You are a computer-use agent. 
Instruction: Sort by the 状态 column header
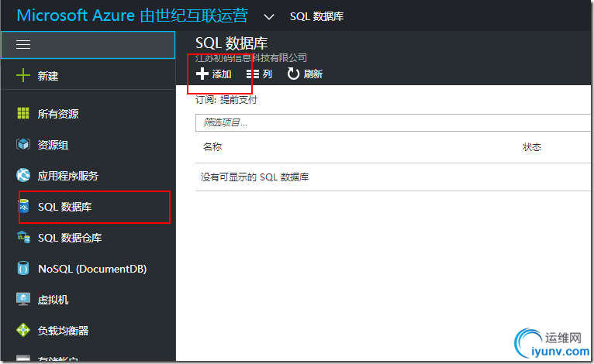[532, 147]
